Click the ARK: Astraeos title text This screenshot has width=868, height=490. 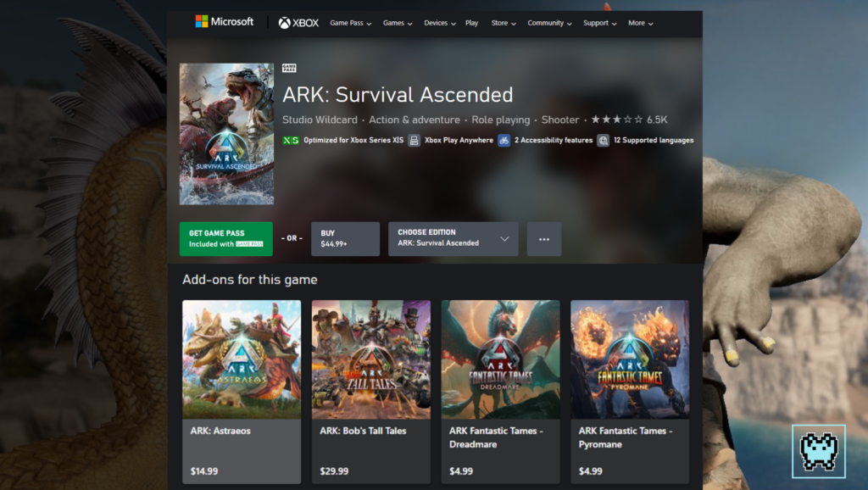point(220,431)
